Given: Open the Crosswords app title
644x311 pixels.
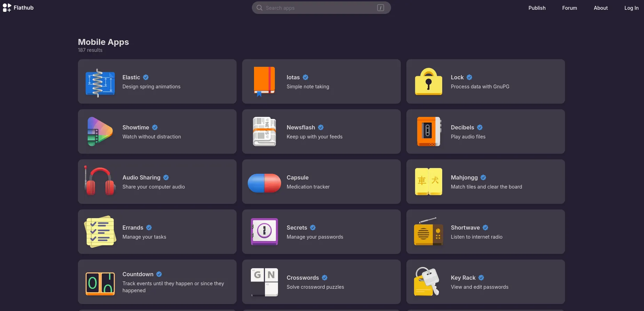Looking at the screenshot, I should [x=303, y=278].
